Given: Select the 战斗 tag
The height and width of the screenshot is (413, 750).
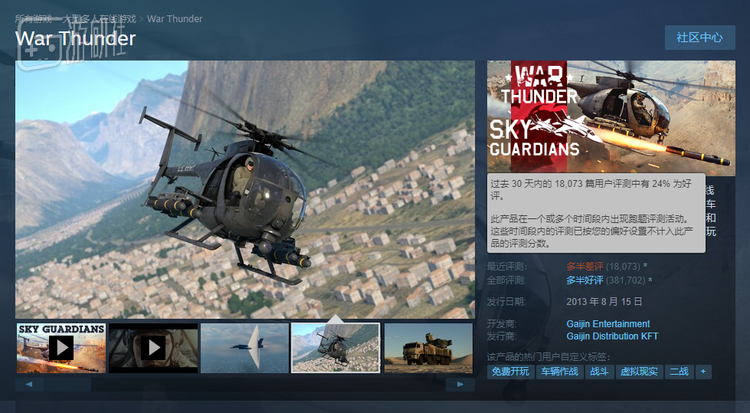Looking at the screenshot, I should click(x=599, y=372).
